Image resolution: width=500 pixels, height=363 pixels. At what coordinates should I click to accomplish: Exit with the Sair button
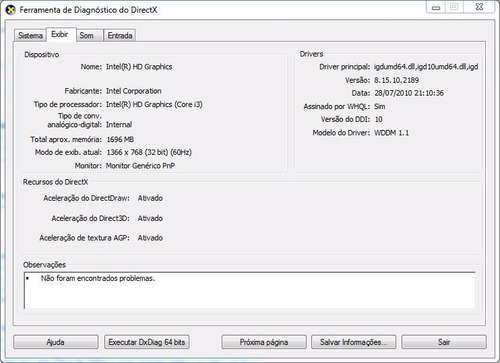point(444,342)
